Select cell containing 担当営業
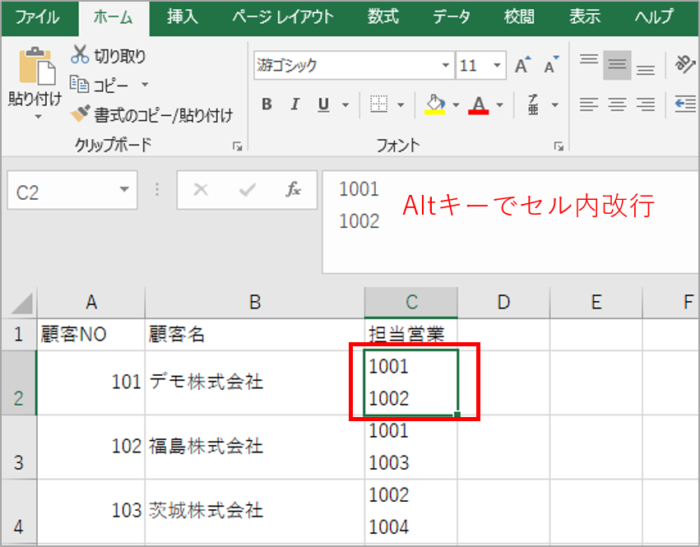 411,334
